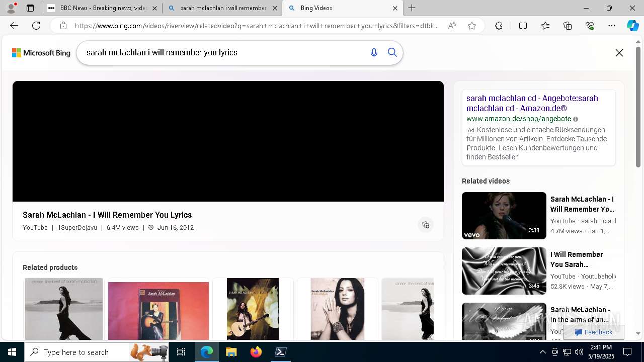
Task: Play the main black video player
Action: click(228, 141)
